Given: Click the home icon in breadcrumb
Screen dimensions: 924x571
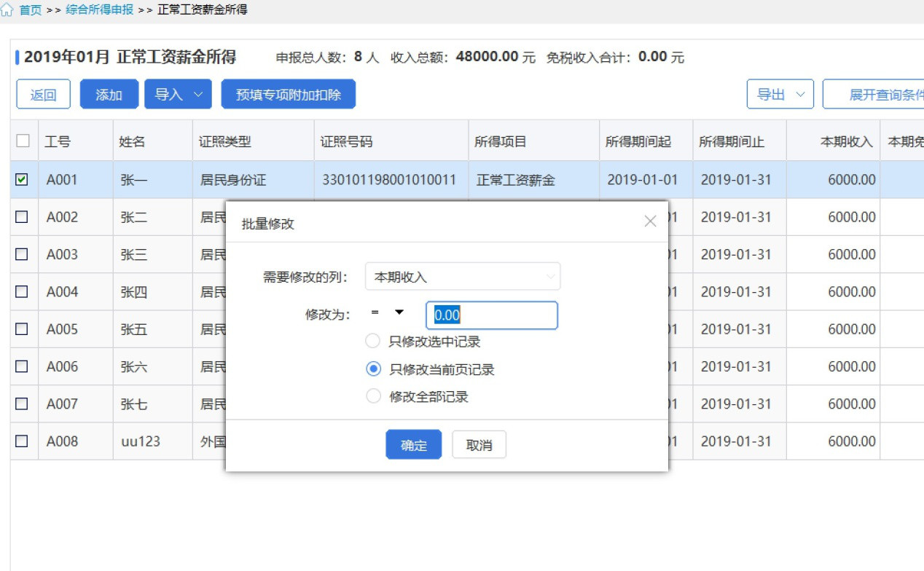Looking at the screenshot, I should pyautogui.click(x=7, y=10).
